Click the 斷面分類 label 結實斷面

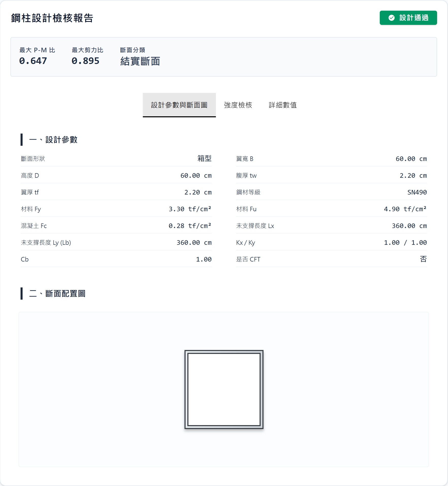(x=140, y=61)
